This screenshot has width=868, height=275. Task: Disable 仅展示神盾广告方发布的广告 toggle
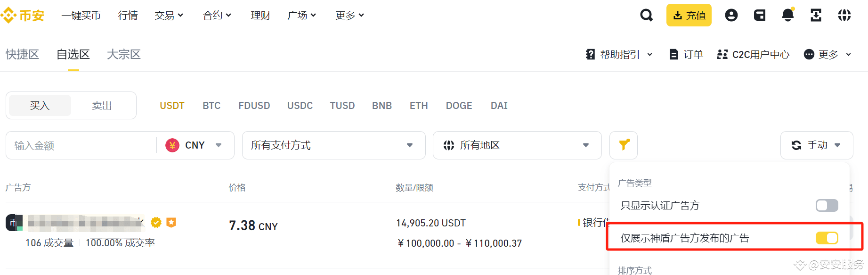[x=827, y=238]
